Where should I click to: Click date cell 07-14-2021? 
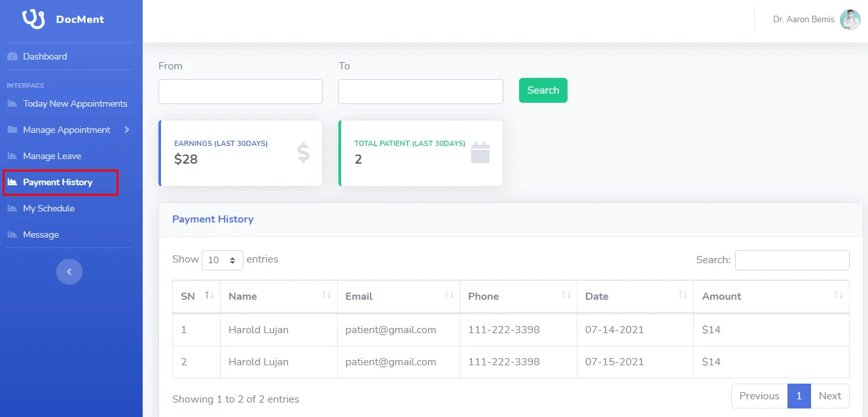coord(615,330)
